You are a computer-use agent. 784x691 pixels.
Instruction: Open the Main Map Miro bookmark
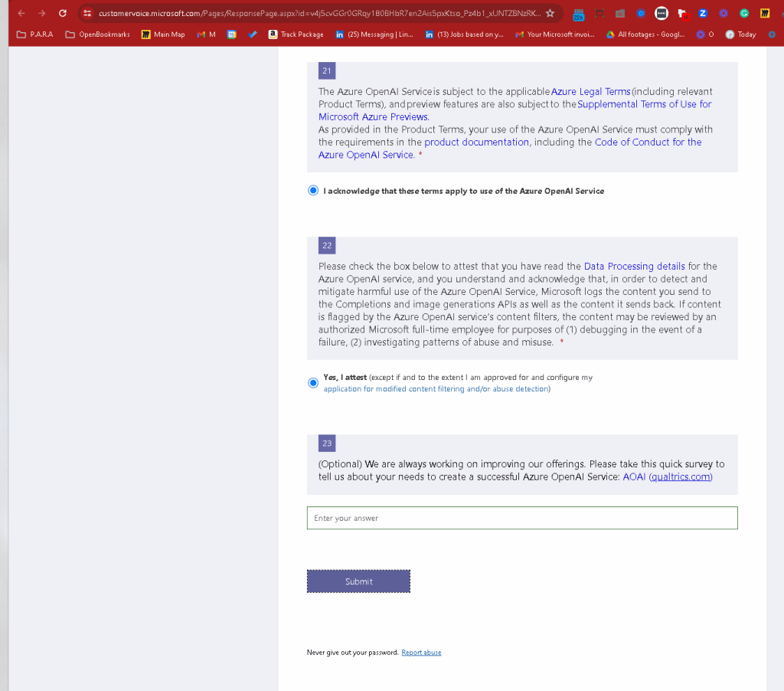(164, 34)
